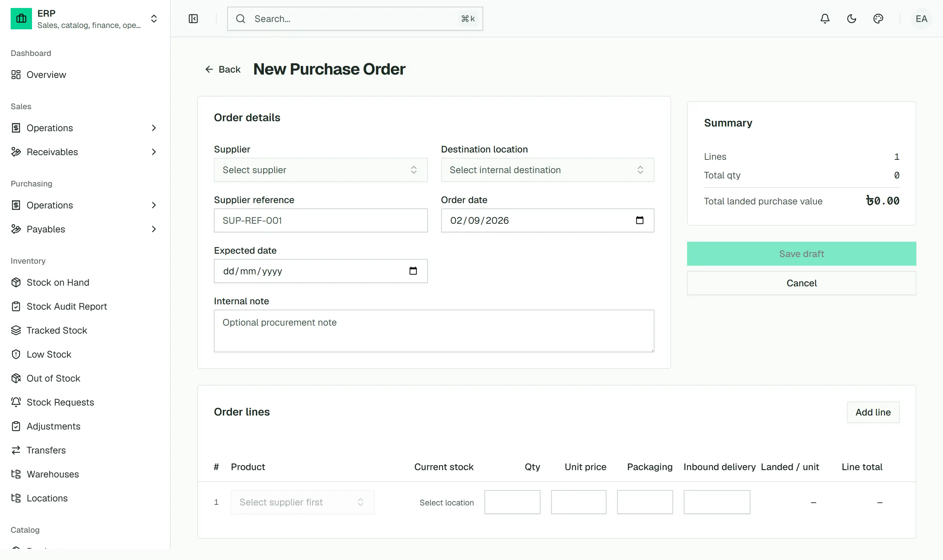Screen dimensions: 943x560
Task: Click the Tracked Stock layers icon
Action: [16, 330]
